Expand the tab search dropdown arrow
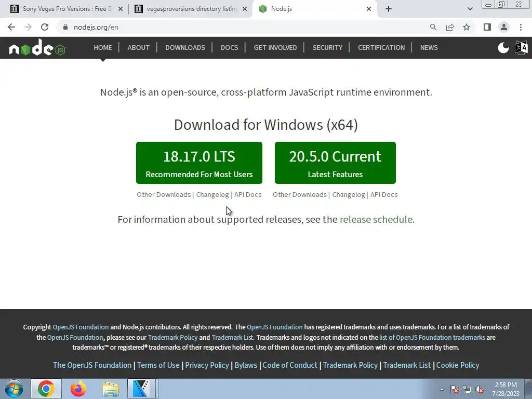 pos(470,9)
